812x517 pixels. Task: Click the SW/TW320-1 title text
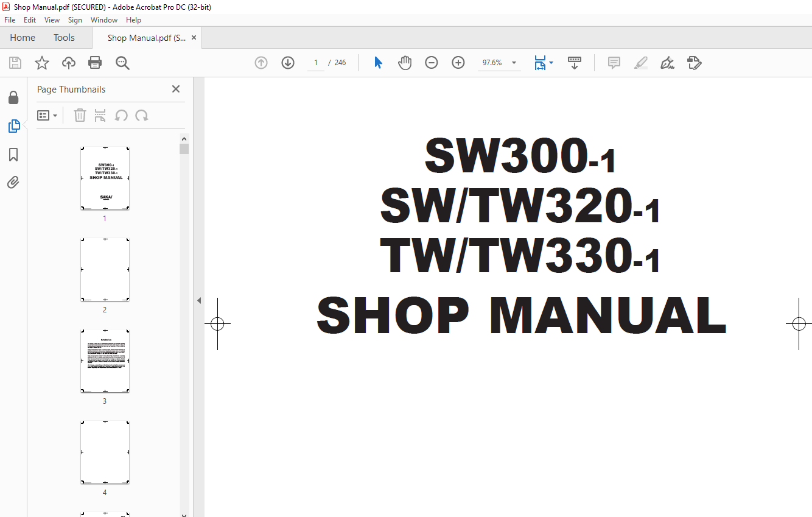tap(520, 206)
